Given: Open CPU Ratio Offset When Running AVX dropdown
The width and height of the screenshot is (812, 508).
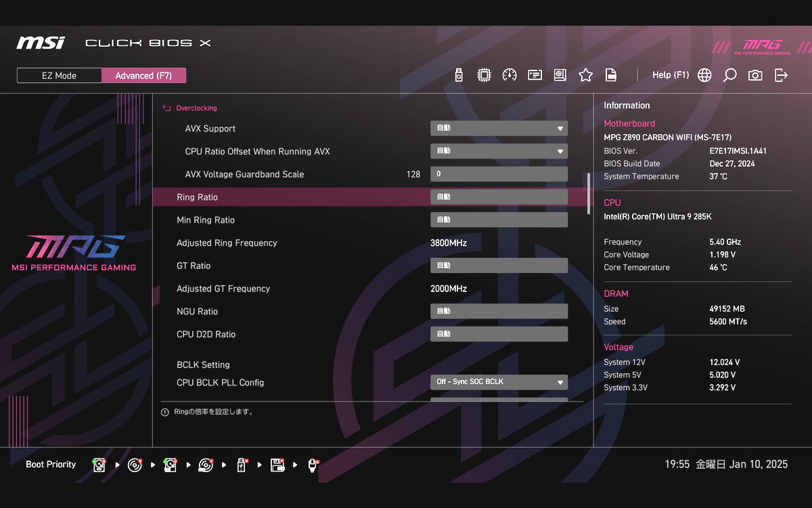Looking at the screenshot, I should coord(499,151).
